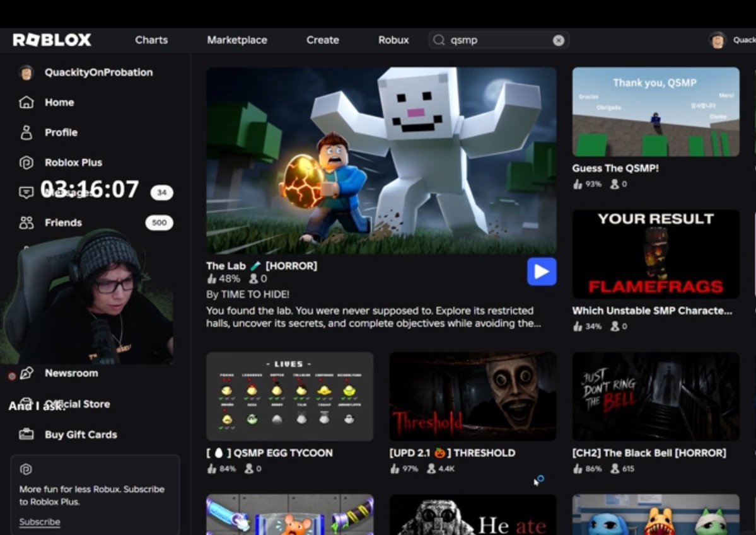Open Profile in the sidebar

coord(61,132)
